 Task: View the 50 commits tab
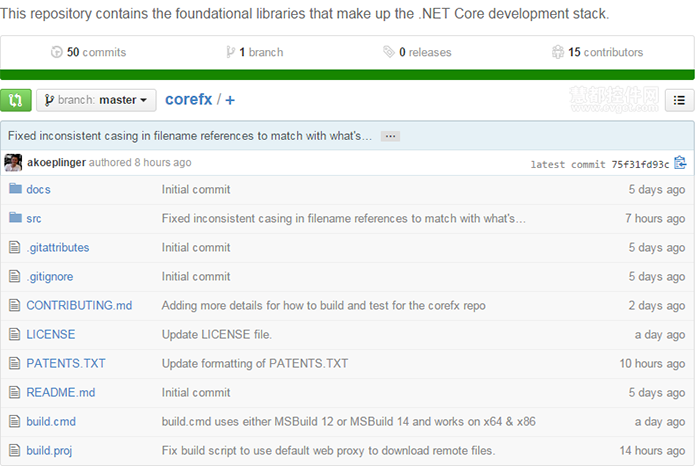[x=88, y=52]
